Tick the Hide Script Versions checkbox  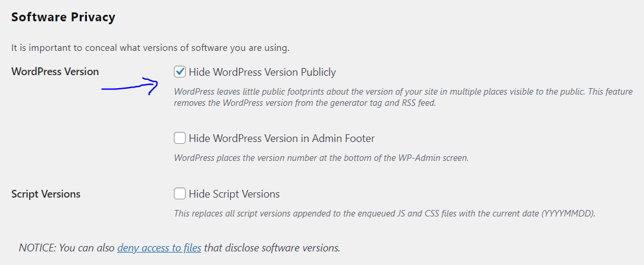click(180, 194)
